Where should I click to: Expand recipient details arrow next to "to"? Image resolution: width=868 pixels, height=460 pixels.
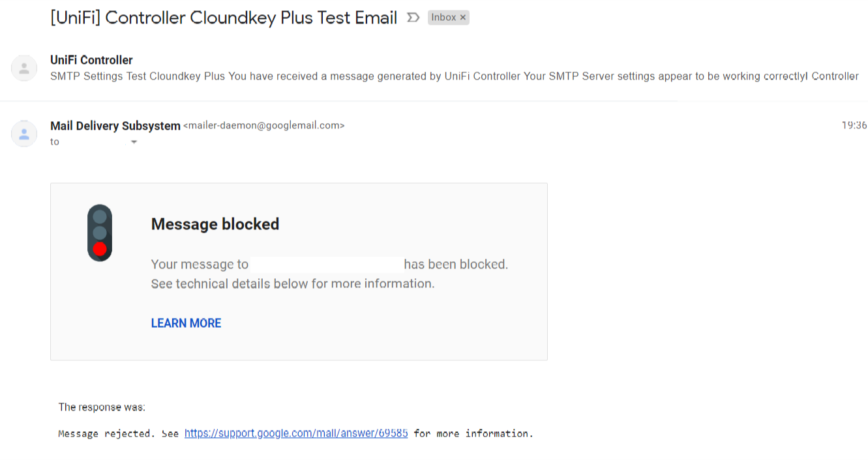coord(134,142)
